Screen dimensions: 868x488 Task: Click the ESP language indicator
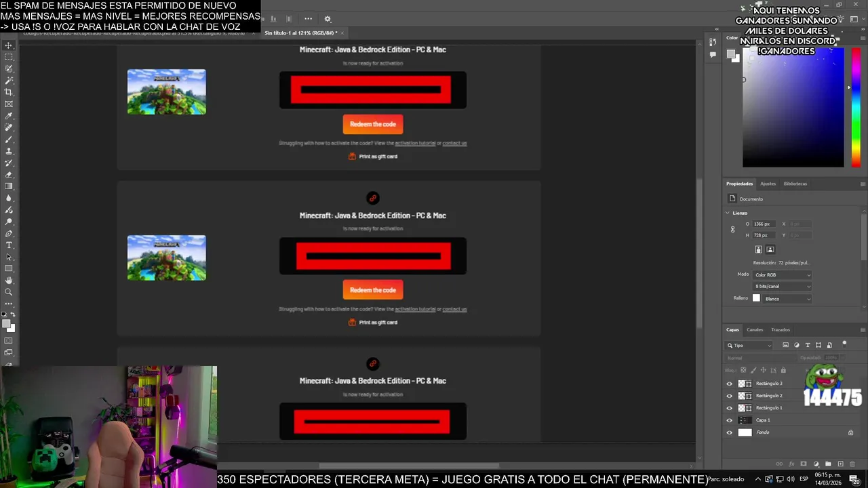(x=804, y=479)
